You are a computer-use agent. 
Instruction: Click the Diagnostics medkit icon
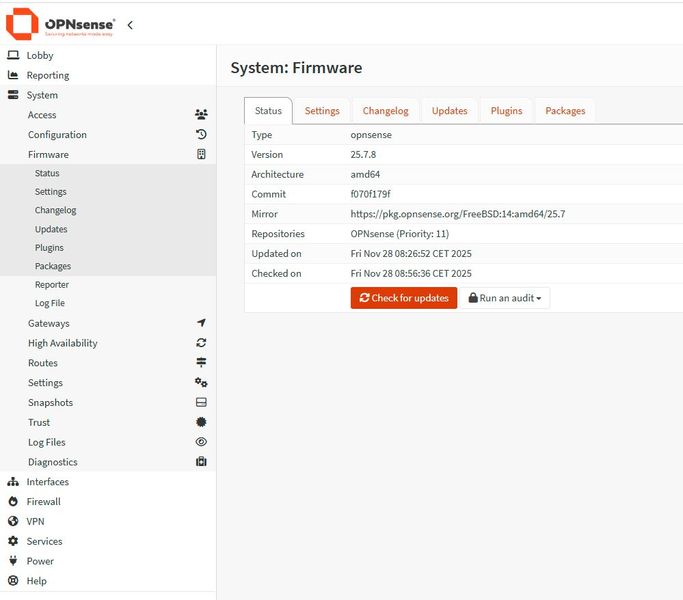pyautogui.click(x=201, y=461)
